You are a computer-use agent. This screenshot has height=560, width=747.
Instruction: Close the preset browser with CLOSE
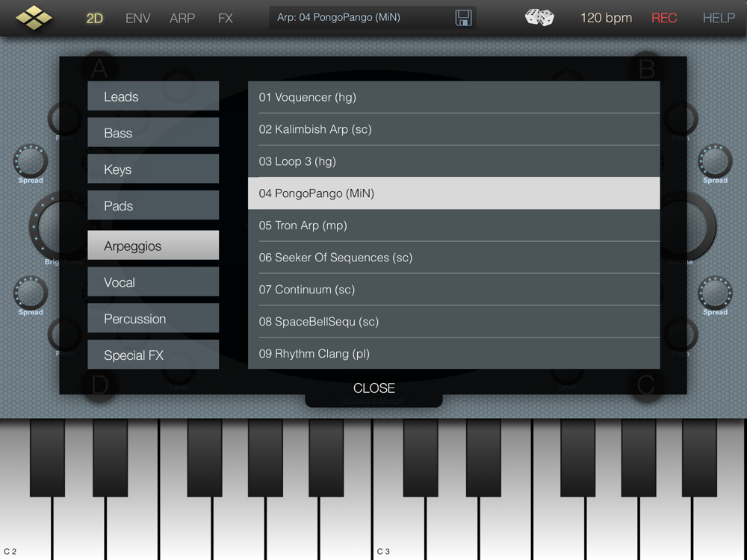click(x=374, y=388)
